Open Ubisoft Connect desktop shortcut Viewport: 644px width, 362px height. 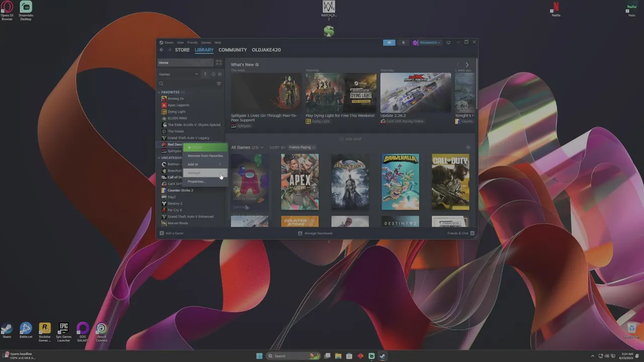[101, 332]
